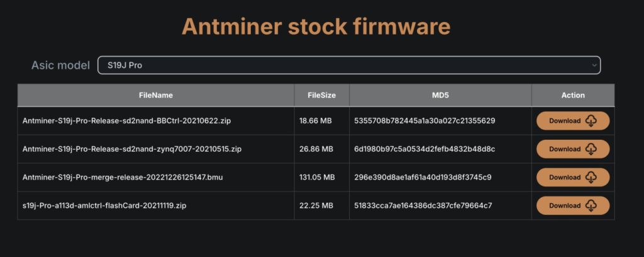This screenshot has width=644, height=257.
Task: Select MD5 hash 5355708b782445a1a30a027c21355629
Action: (425, 121)
